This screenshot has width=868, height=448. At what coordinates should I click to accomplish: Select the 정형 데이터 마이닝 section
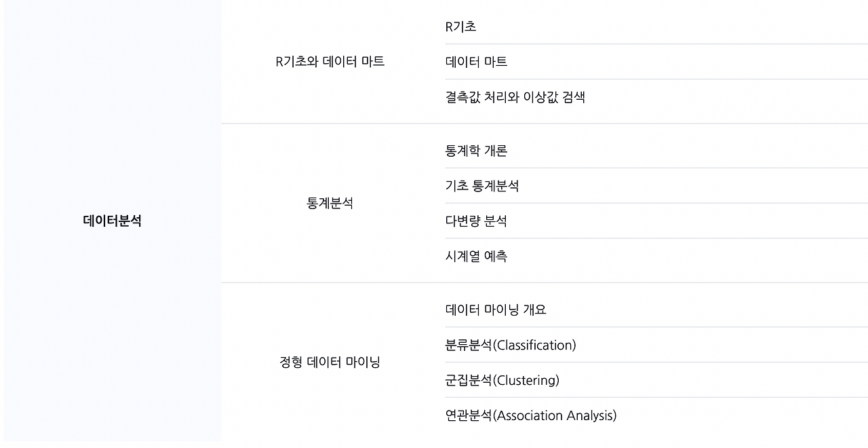click(330, 362)
